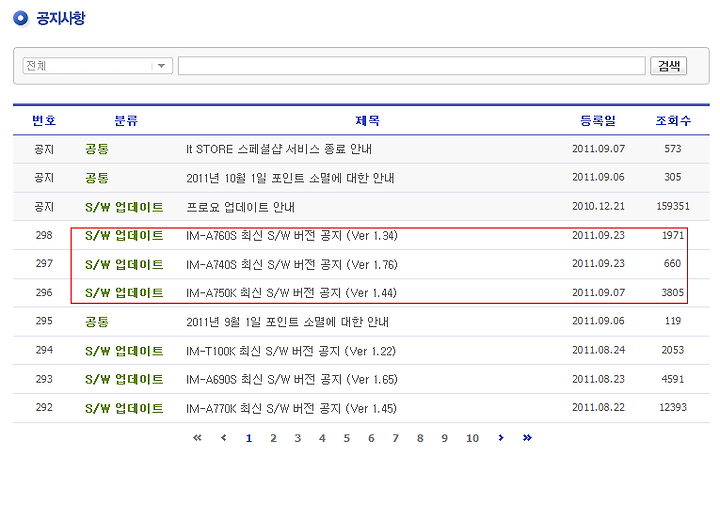The width and height of the screenshot is (720, 519).
Task: Open IM-A760S 최신 S/W 버전 공지 (Ver 1.34)
Action: click(x=292, y=236)
